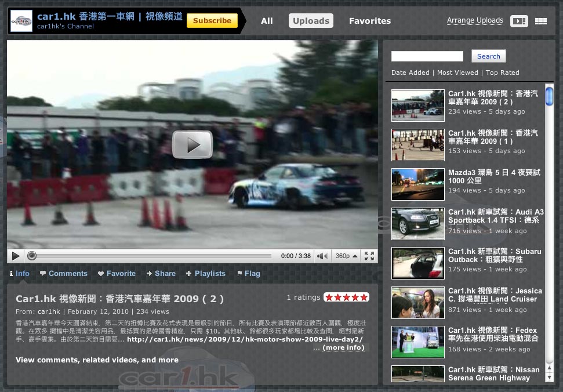Open the Playlists tab
Image resolution: width=563 pixels, height=392 pixels.
tap(205, 274)
